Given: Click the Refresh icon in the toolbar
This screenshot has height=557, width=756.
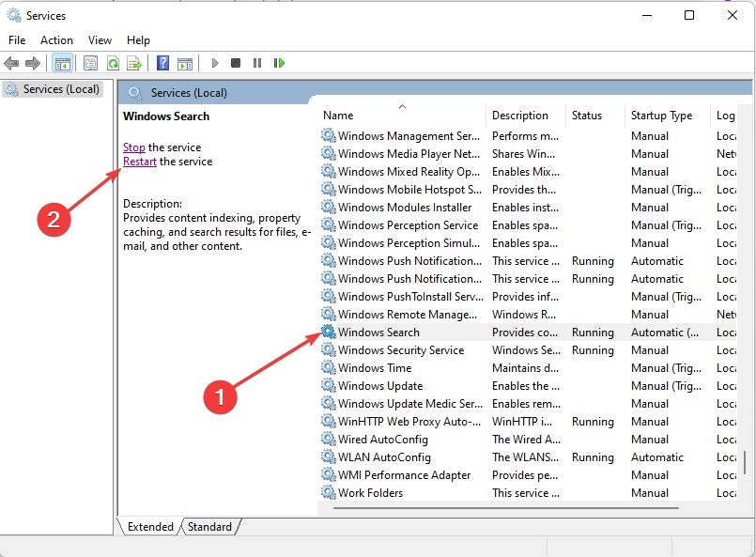Looking at the screenshot, I should point(113,63).
